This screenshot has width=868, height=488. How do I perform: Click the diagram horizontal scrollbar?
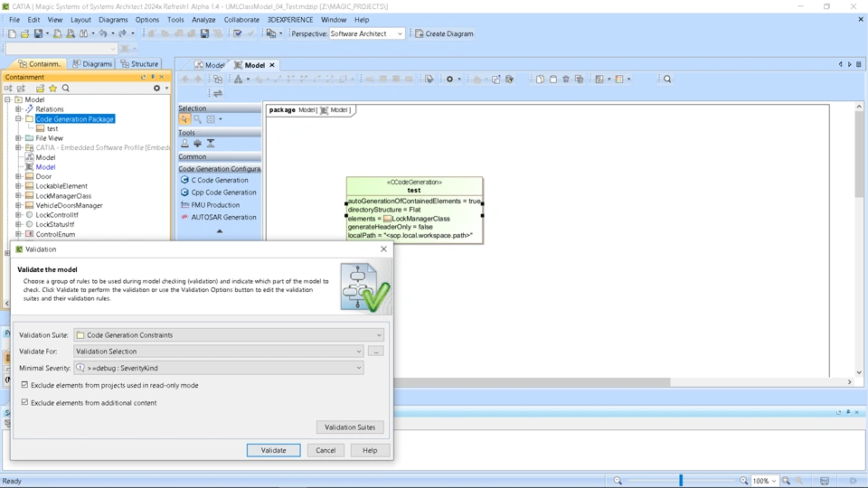tap(532, 381)
